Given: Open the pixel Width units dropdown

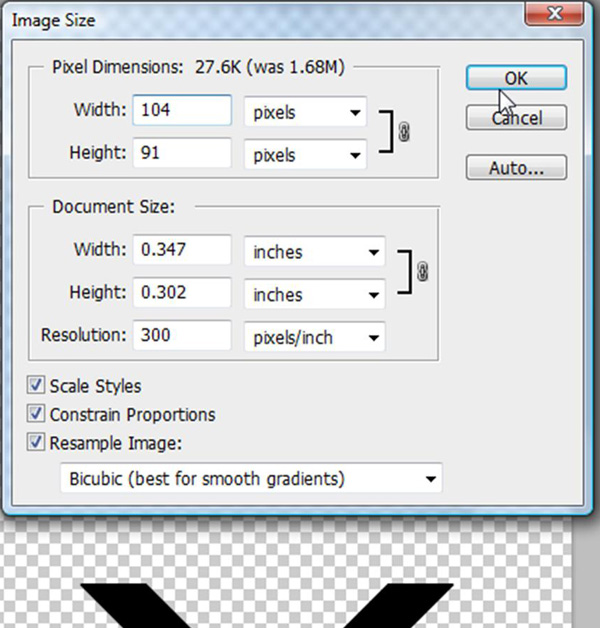Looking at the screenshot, I should coord(305,112).
